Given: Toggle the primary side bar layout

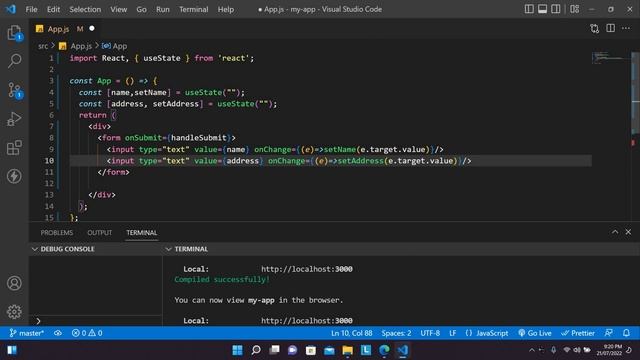Looking at the screenshot, I should tap(529, 9).
